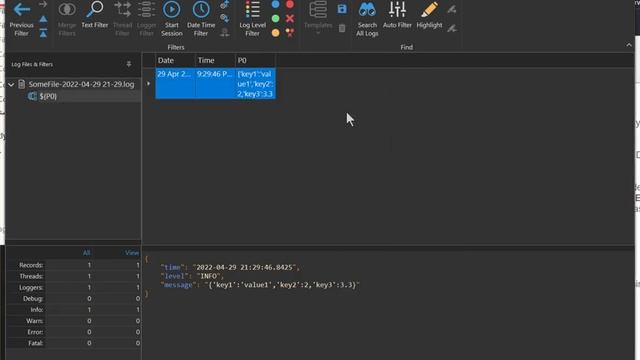Click the Threads: statistics label
Image resolution: width=640 pixels, height=360 pixels.
[31, 276]
